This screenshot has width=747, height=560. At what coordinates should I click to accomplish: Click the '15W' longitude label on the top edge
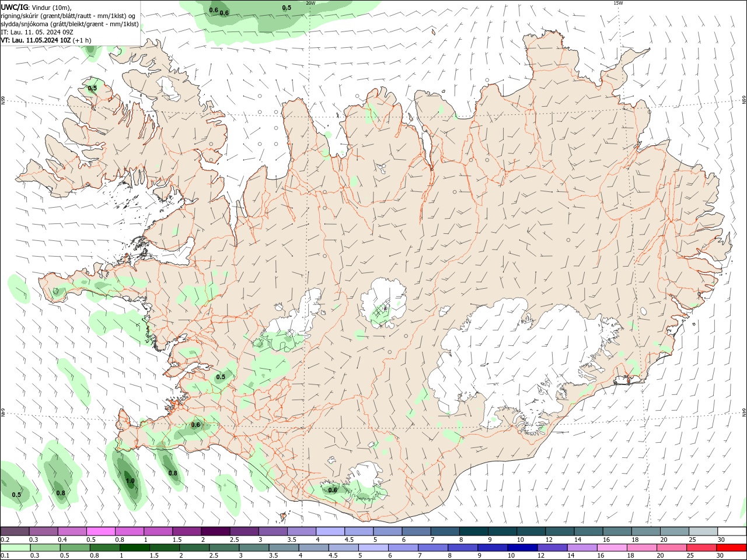(x=618, y=3)
